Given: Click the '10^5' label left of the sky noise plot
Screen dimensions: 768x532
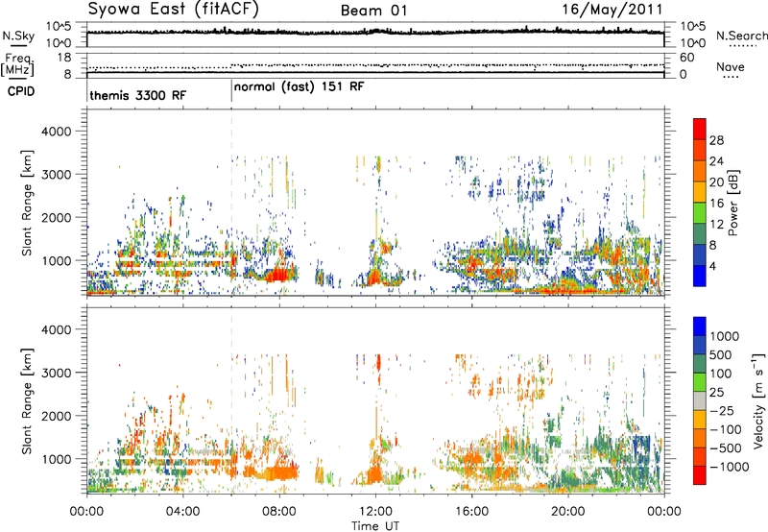Looking at the screenshot, I should (x=59, y=27).
